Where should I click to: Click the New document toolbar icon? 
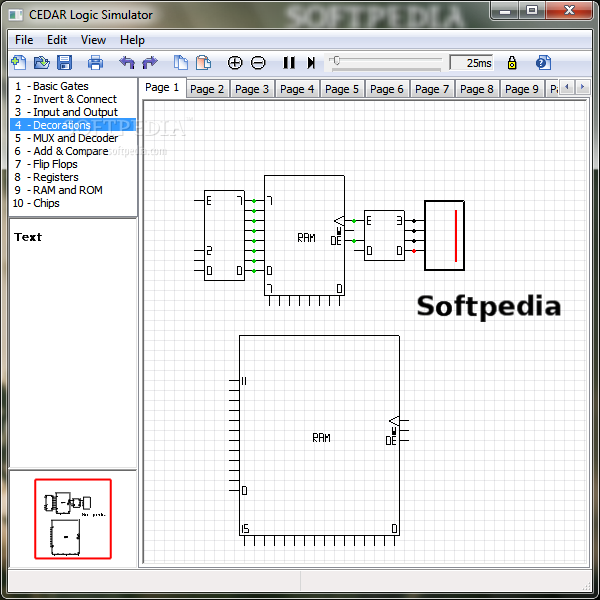(19, 62)
